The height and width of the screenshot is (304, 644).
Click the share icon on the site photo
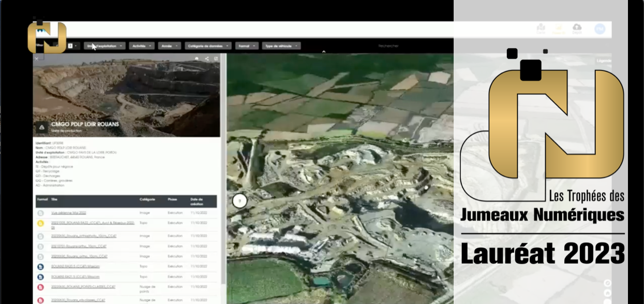(x=207, y=59)
